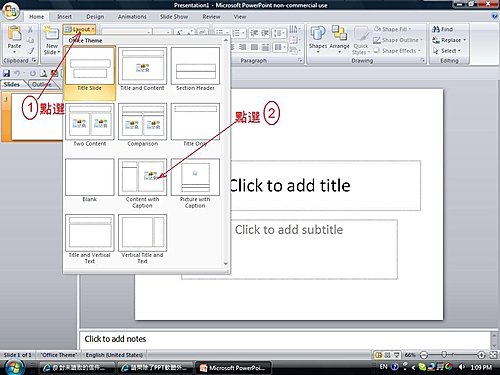
Task: Expand the Layout dropdown button
Action: coord(79,29)
